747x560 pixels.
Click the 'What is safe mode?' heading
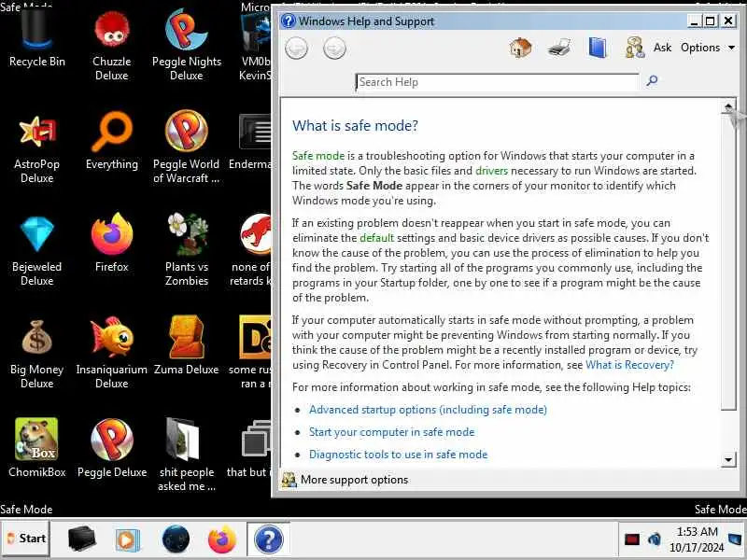tap(355, 125)
